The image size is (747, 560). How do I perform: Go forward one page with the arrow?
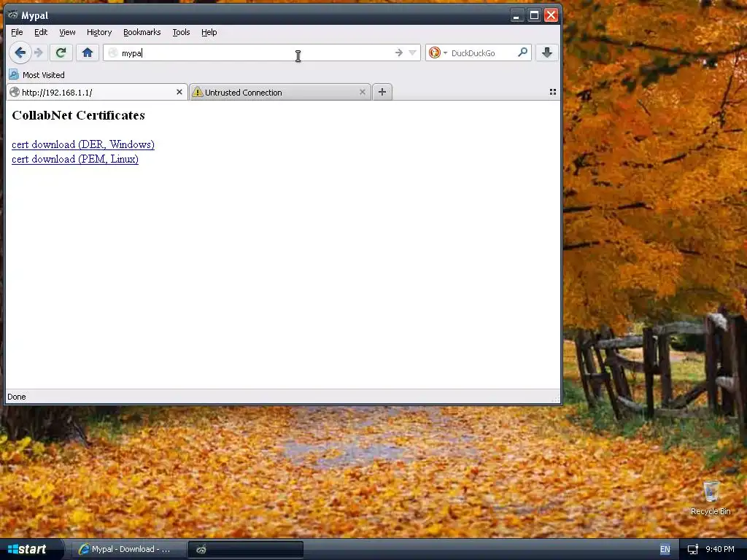pos(39,52)
